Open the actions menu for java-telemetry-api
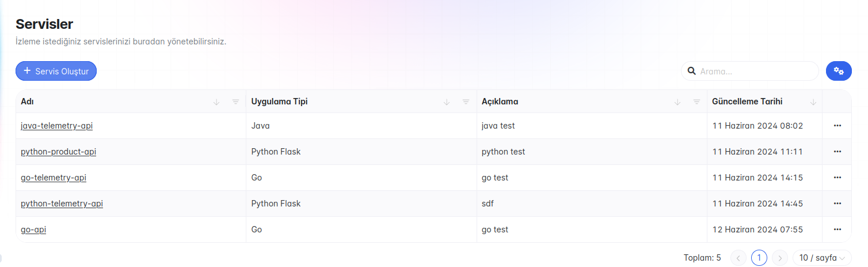This screenshot has height=267, width=868. click(x=837, y=126)
